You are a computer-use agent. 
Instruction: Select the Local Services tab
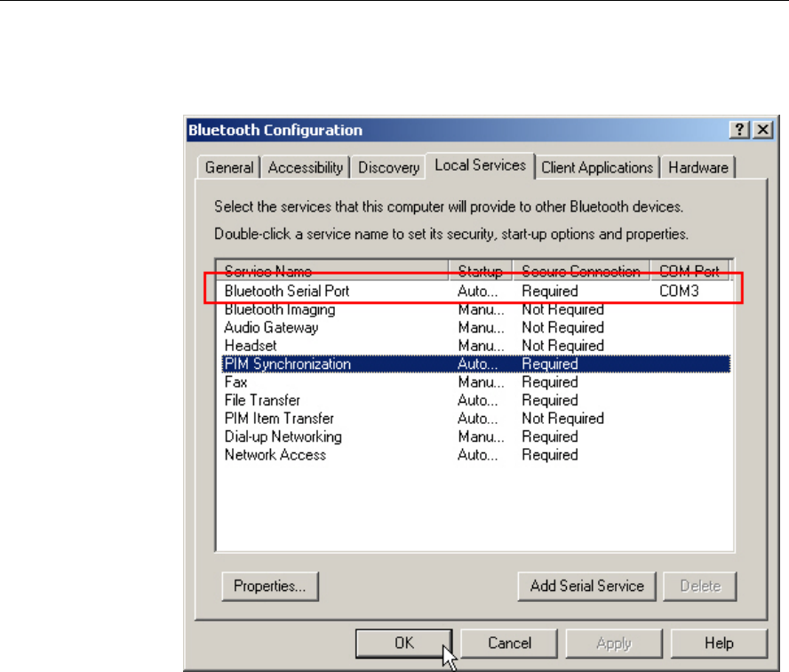(x=480, y=165)
